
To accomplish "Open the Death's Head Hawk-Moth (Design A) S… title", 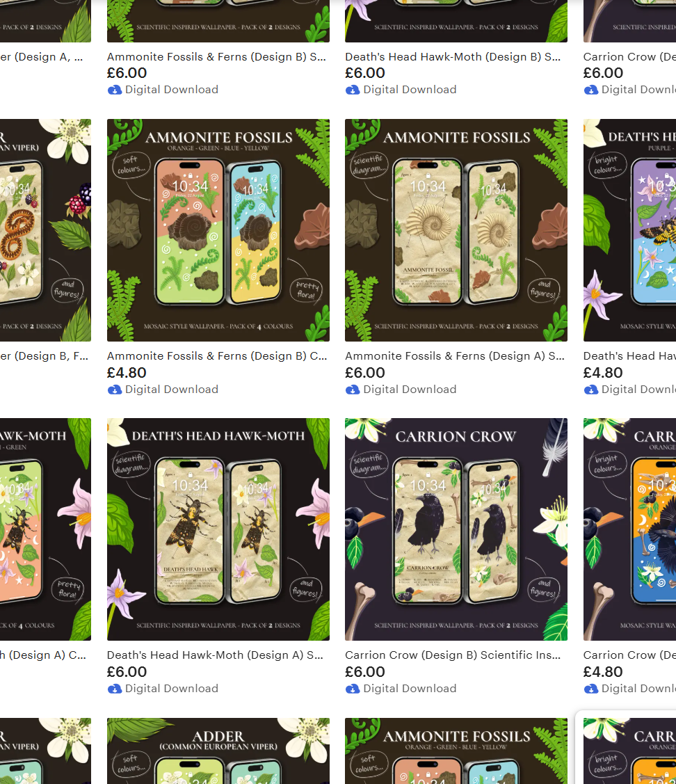I will tap(215, 655).
